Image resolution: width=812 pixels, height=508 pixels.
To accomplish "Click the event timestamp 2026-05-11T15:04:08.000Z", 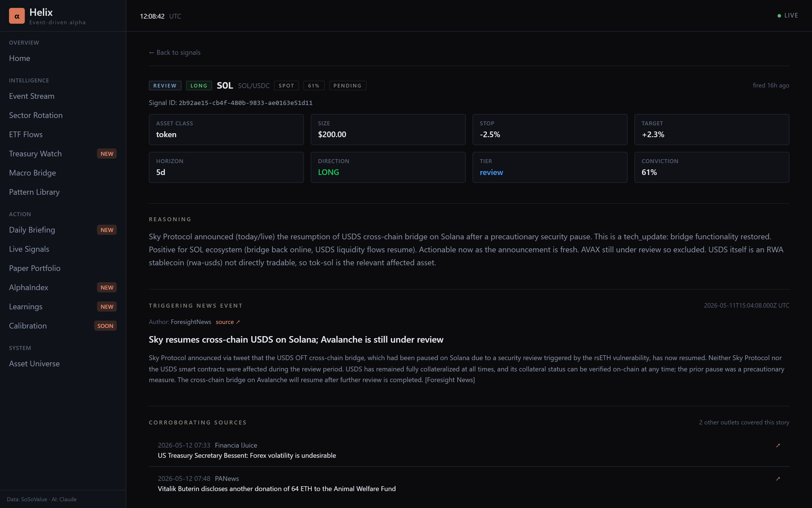I will pyautogui.click(x=746, y=305).
